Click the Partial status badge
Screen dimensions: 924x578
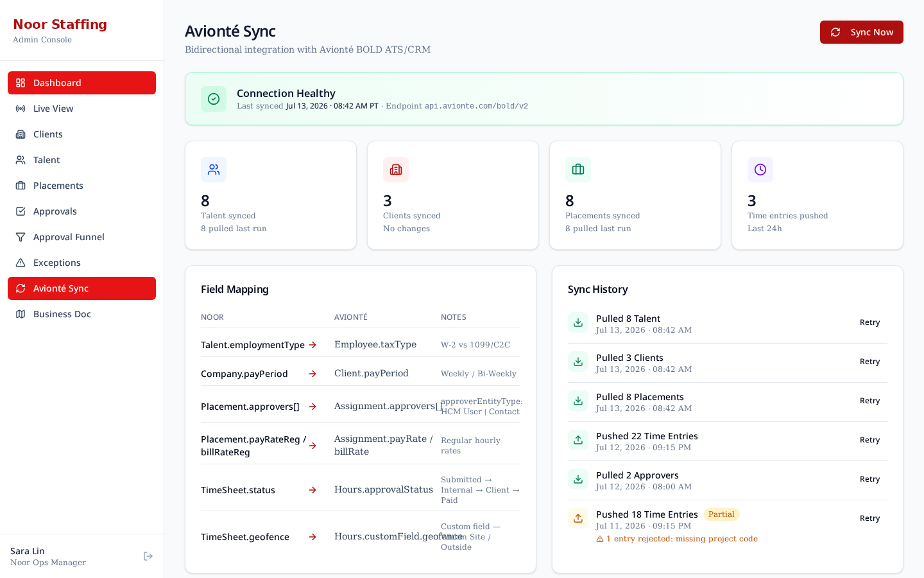click(721, 514)
